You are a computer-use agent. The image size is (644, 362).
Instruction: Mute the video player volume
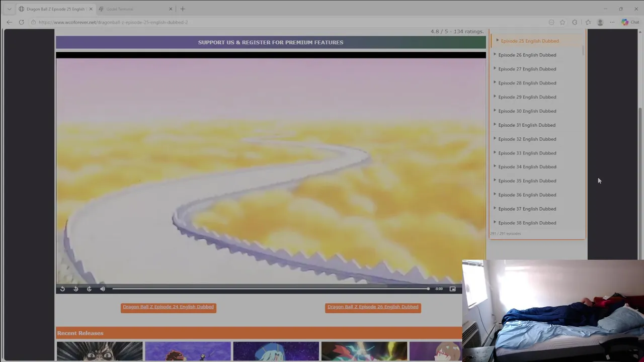[103, 289]
